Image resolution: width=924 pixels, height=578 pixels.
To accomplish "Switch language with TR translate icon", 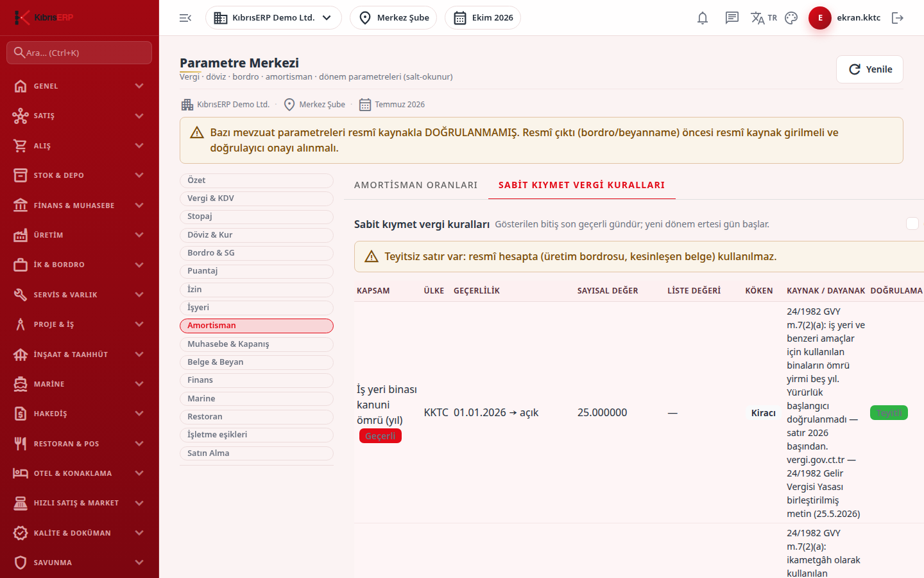I will pyautogui.click(x=764, y=18).
